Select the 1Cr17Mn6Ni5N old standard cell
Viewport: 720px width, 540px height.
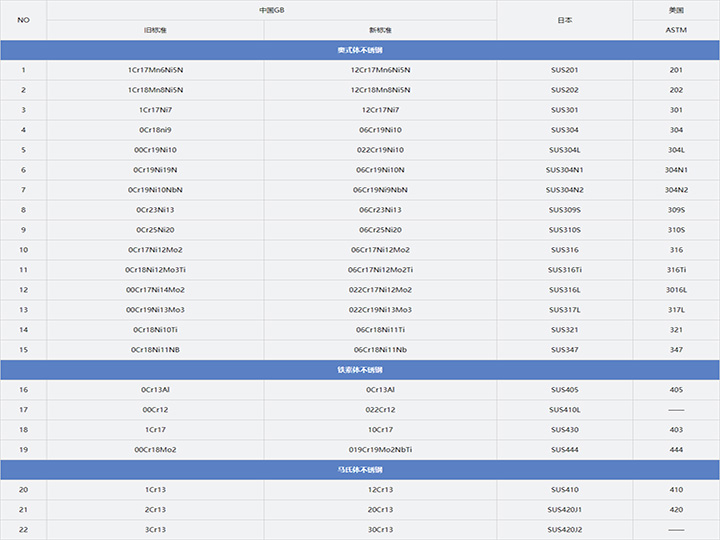(x=155, y=70)
